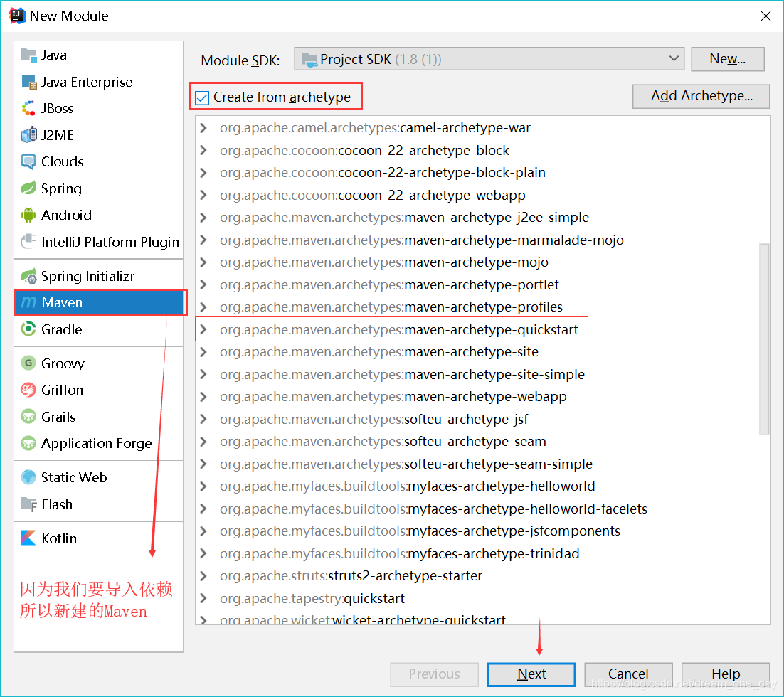Click the disabled Previous button
The width and height of the screenshot is (784, 697).
[x=435, y=674]
